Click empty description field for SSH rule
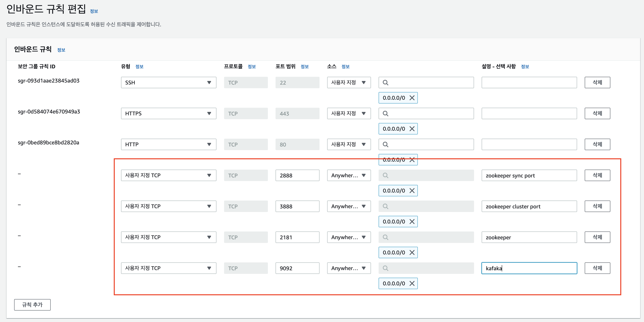This screenshot has height=322, width=644. pyautogui.click(x=529, y=83)
